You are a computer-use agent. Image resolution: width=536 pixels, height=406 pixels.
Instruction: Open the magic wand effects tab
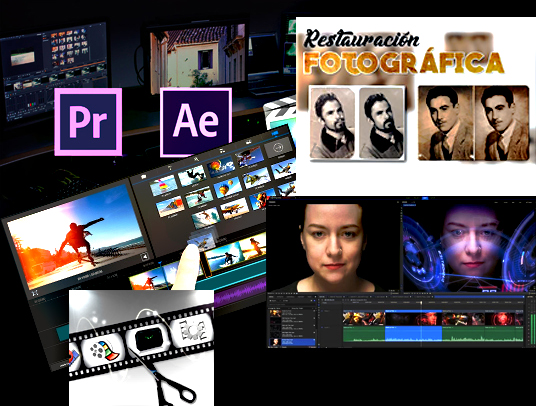point(196,159)
